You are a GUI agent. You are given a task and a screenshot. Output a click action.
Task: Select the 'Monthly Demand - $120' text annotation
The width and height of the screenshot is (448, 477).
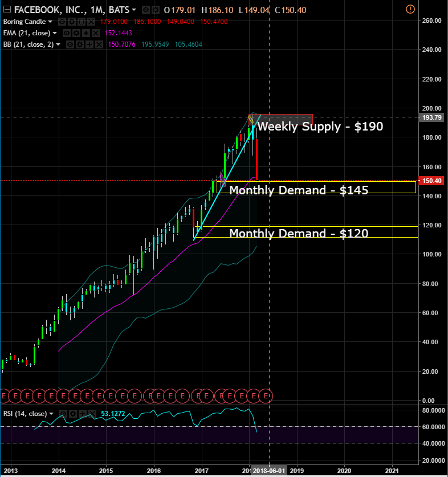tap(299, 233)
